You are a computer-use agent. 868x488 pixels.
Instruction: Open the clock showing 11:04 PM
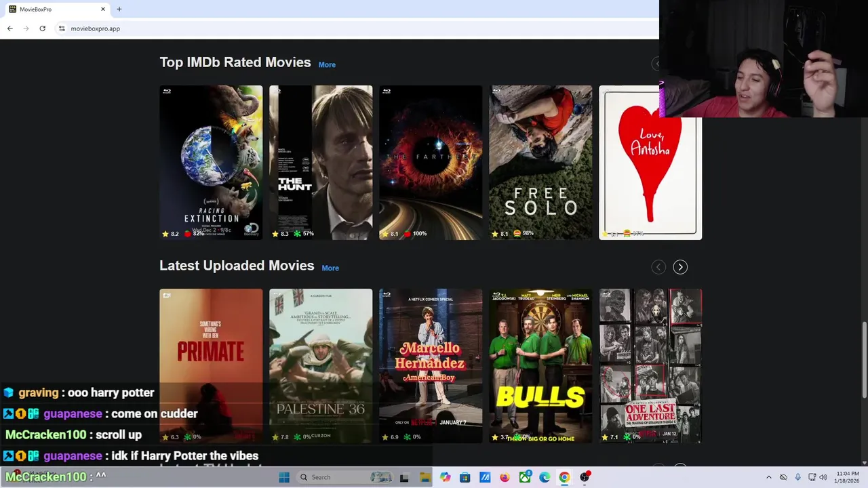[848, 477]
